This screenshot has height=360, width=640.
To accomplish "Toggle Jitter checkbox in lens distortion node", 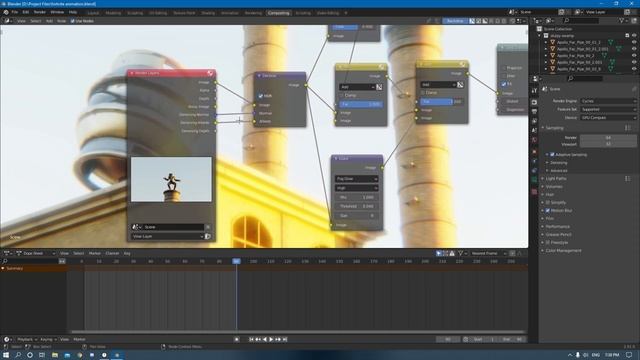I will (x=504, y=76).
